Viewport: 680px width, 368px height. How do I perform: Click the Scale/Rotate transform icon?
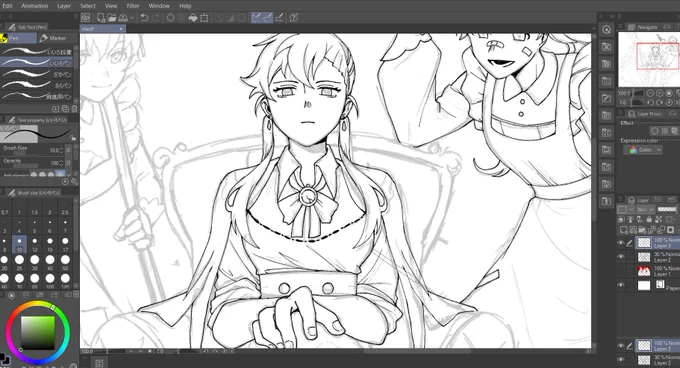(x=204, y=18)
